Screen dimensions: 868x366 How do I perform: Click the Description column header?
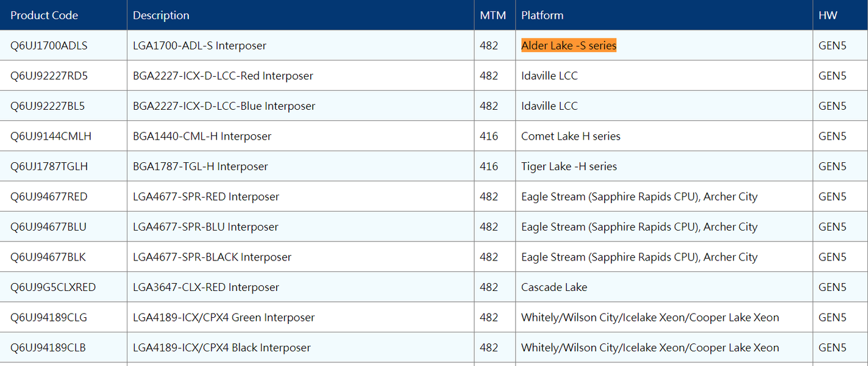point(161,15)
